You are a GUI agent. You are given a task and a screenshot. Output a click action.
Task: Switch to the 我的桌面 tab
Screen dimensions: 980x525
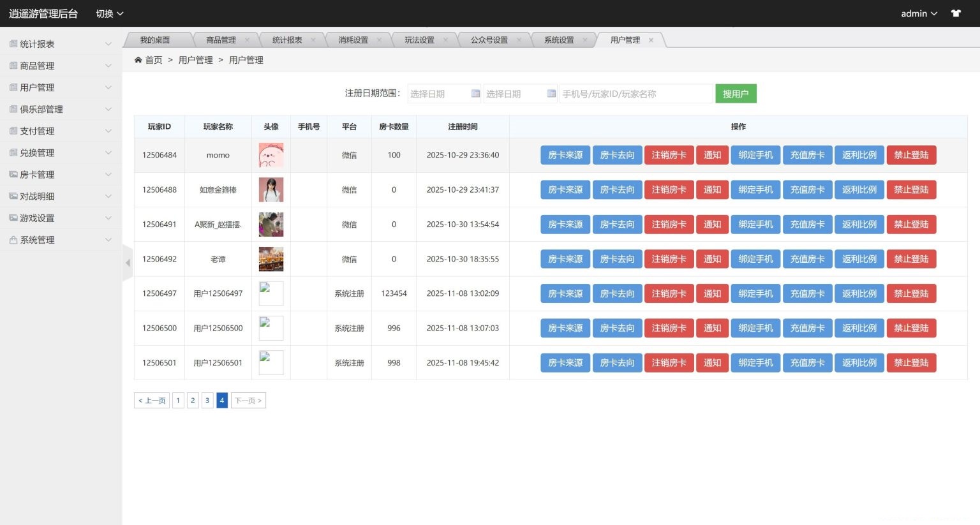156,40
